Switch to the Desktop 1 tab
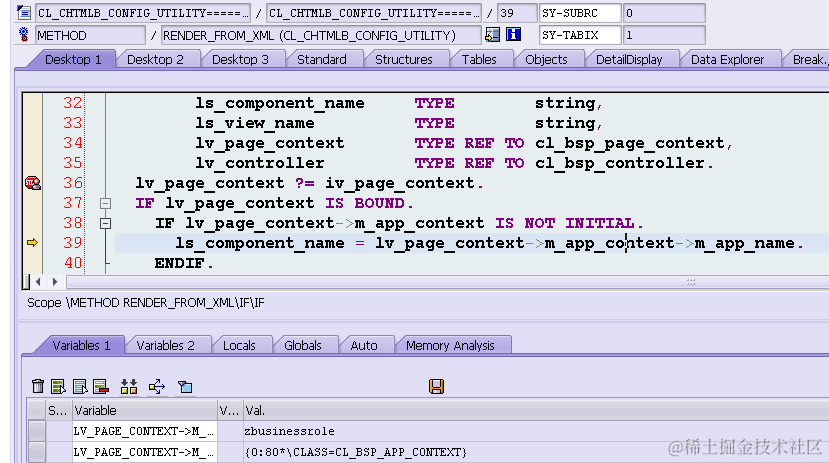This screenshot has height=463, width=829. pos(73,59)
